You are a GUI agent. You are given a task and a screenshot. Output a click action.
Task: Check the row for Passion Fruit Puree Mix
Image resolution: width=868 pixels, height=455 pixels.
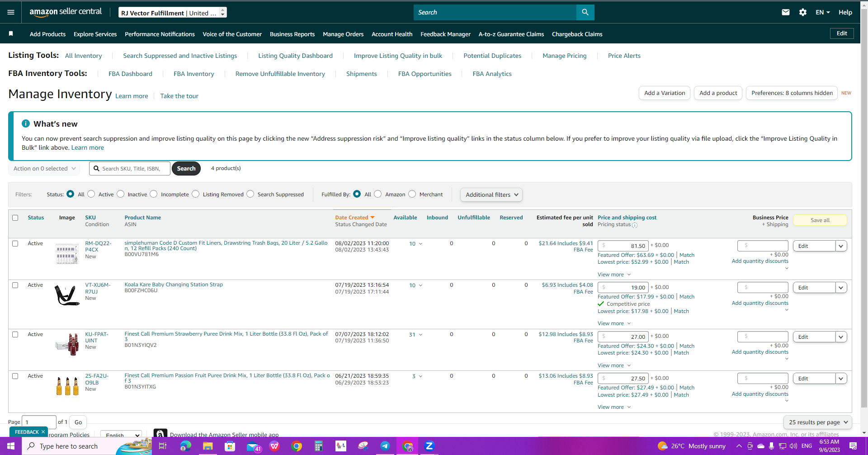(15, 376)
